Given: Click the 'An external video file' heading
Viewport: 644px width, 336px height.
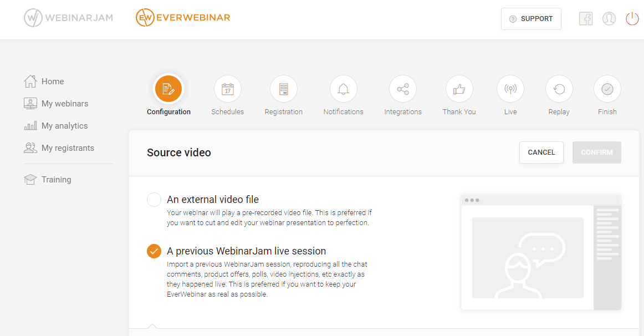Looking at the screenshot, I should pyautogui.click(x=213, y=200).
